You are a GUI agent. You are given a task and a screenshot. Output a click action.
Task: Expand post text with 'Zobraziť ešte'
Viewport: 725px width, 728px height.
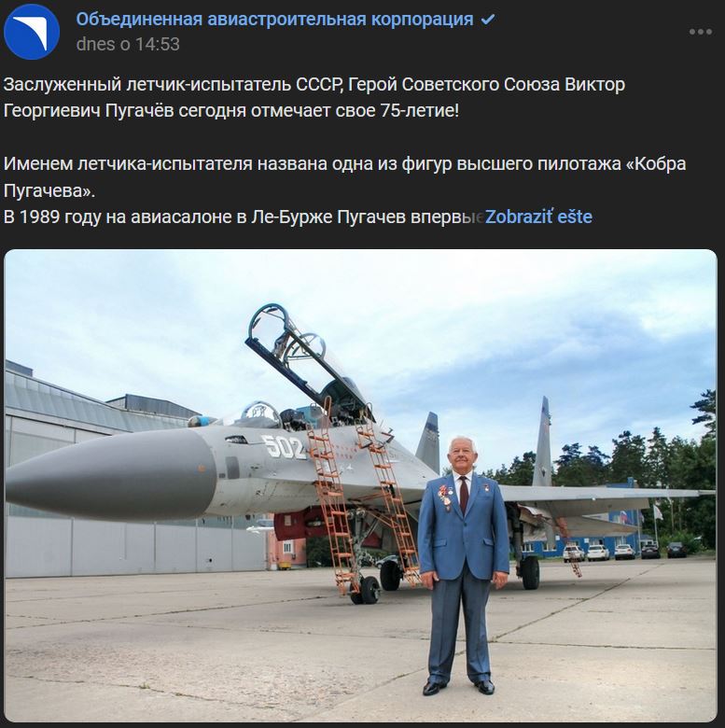coord(538,217)
